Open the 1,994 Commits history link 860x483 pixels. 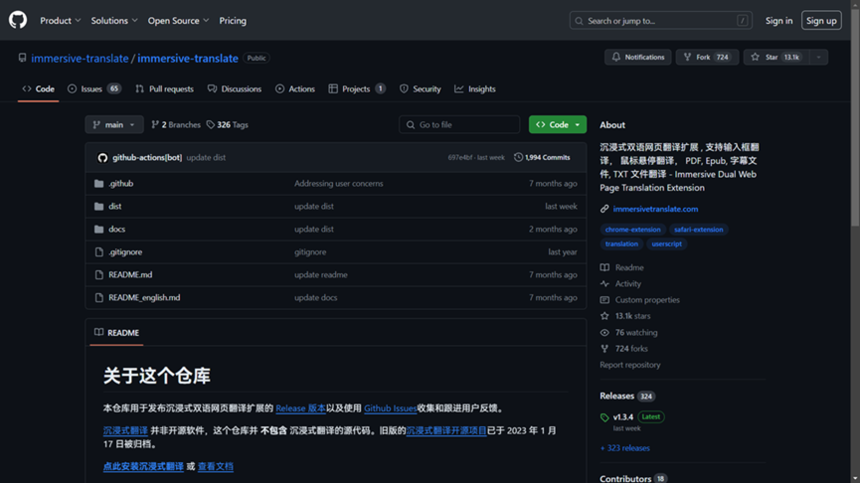coord(542,157)
